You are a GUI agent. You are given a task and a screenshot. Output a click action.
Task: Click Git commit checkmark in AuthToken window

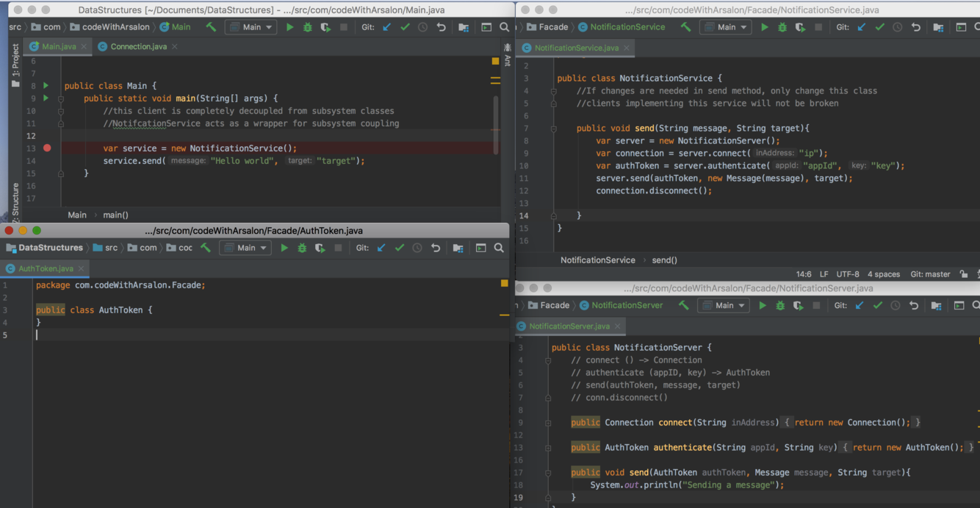(x=400, y=248)
